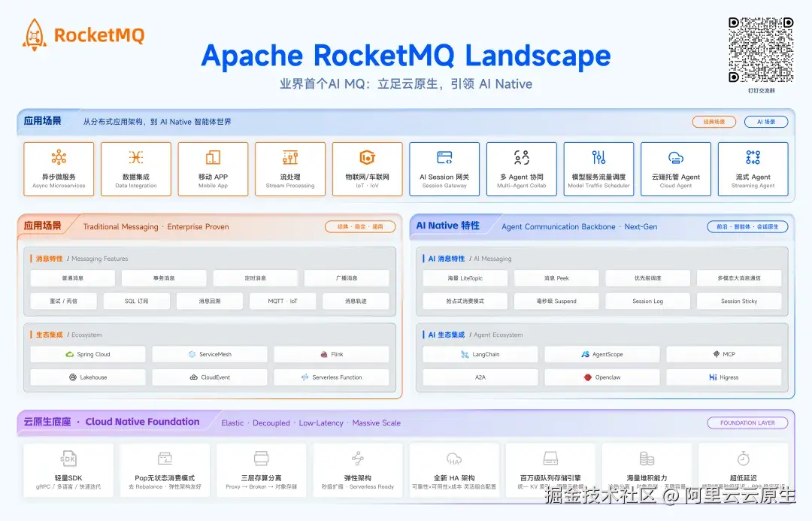Click the 三层存算分离 icon
812x521 pixels.
click(261, 459)
